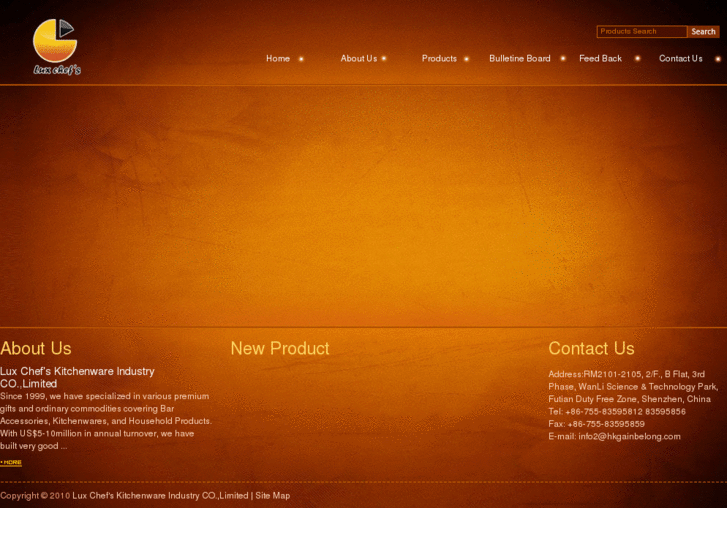Click the Lux Chef's logo

[x=56, y=47]
